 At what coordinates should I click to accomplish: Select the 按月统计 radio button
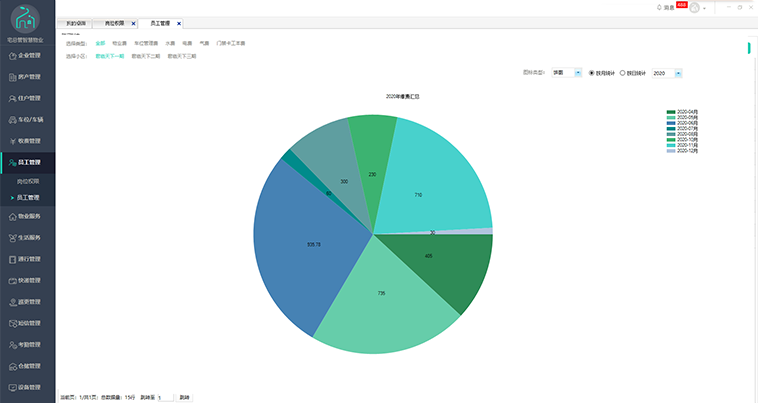pos(592,72)
